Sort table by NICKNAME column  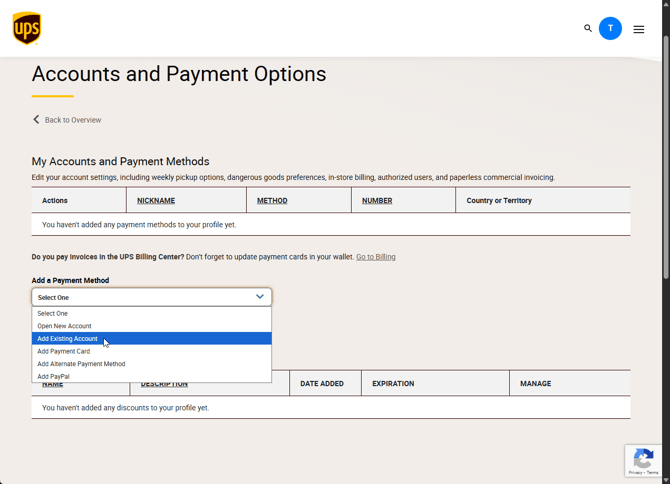(x=156, y=201)
